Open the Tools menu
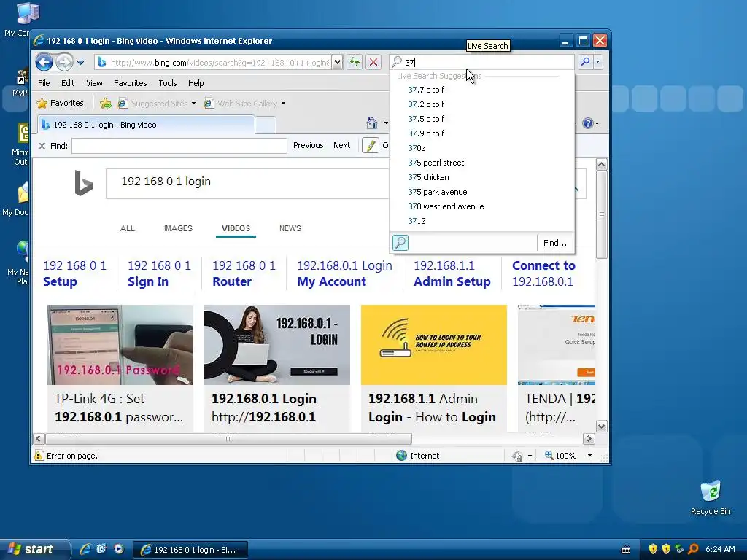The height and width of the screenshot is (560, 747). [168, 83]
